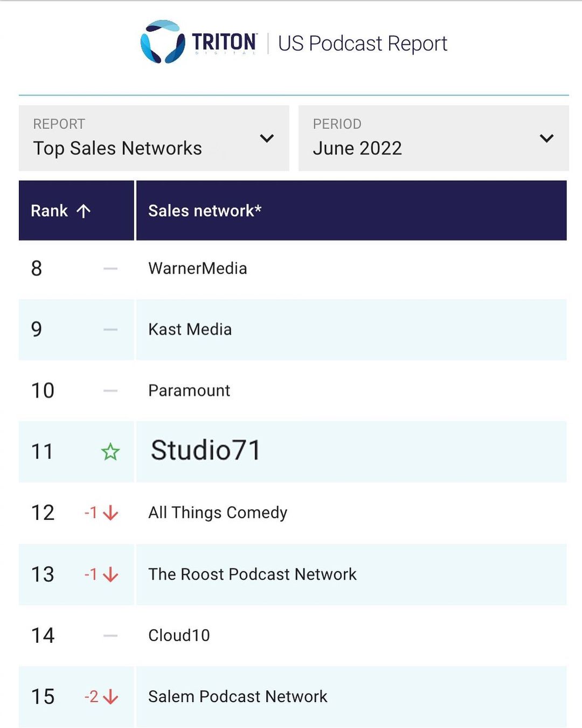Click the Triton Digital logo

[198, 42]
